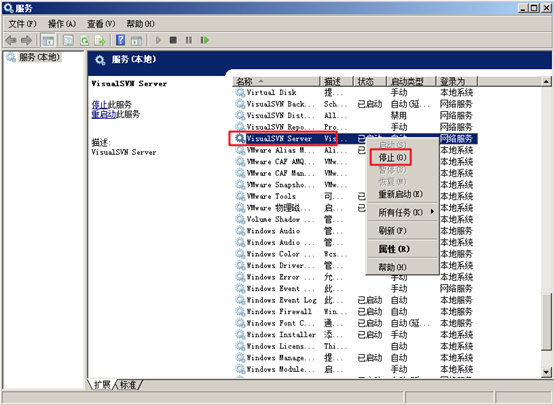The width and height of the screenshot is (554, 405).
Task: Expand 所有任务(K) submenu
Action: click(x=402, y=212)
